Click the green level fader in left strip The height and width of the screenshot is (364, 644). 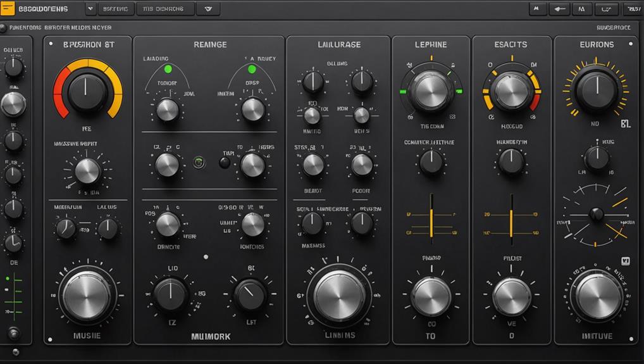(14, 297)
